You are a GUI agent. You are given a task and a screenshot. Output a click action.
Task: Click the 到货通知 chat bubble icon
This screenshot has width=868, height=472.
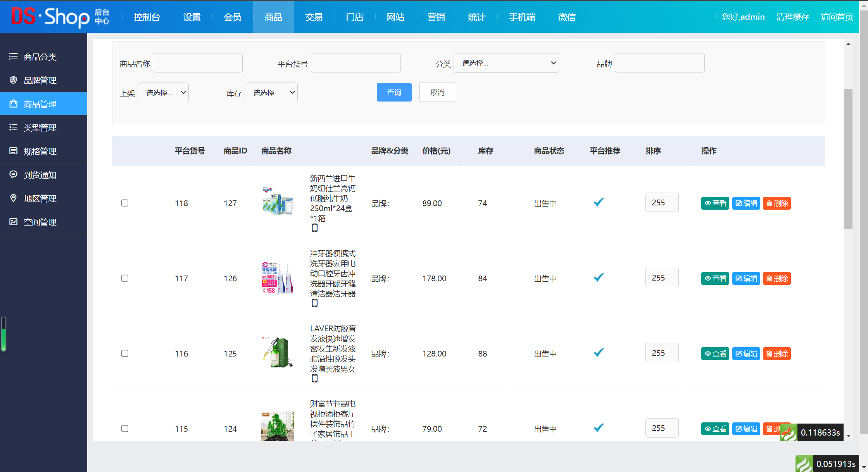[14, 174]
